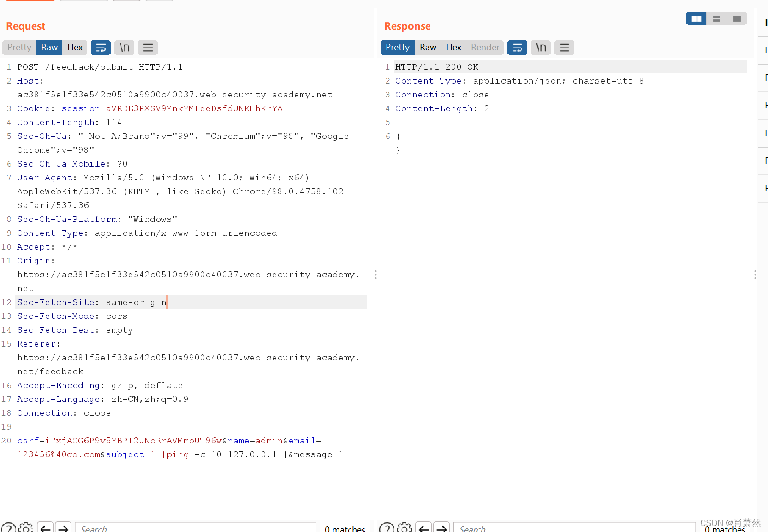Viewport: 768px width, 532px height.
Task: Go to previous match in Response search
Action: 423,528
